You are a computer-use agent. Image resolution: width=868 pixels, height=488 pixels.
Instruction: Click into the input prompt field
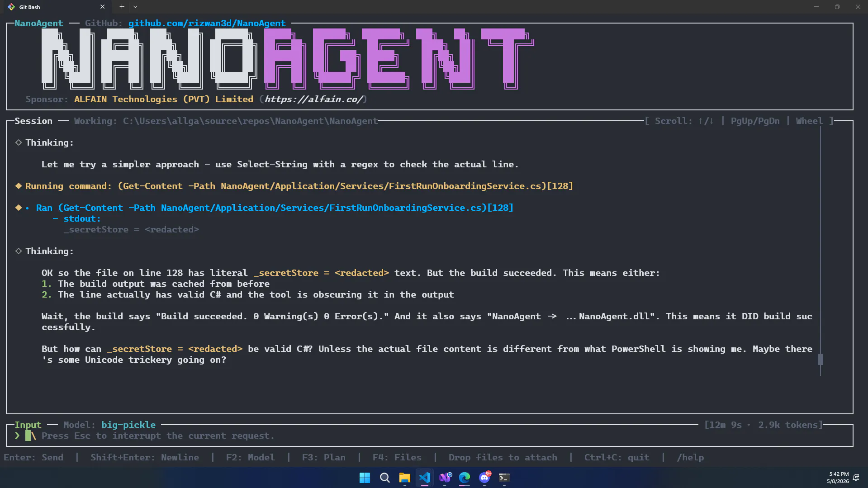pyautogui.click(x=430, y=436)
